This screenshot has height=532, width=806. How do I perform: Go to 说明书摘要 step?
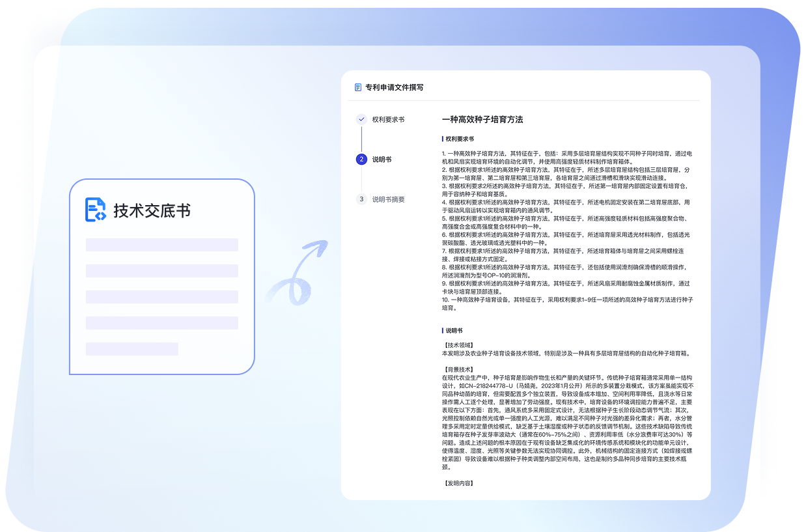coord(388,200)
